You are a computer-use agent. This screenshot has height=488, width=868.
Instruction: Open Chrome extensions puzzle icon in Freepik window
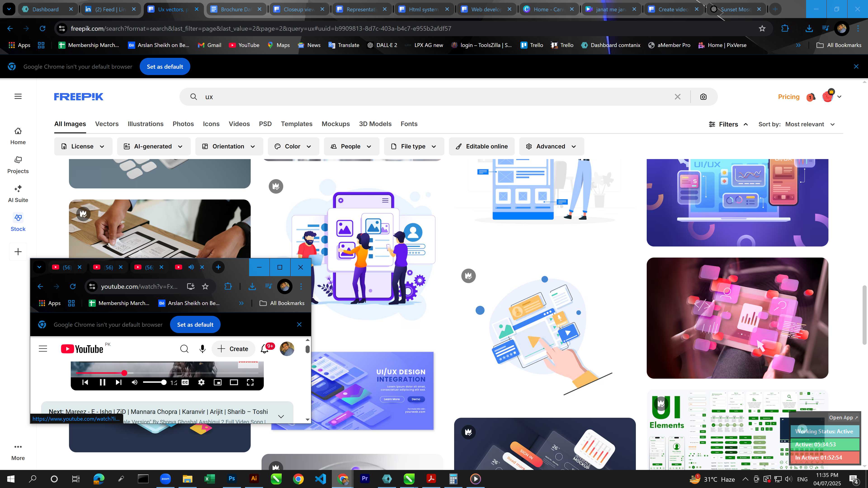click(785, 29)
